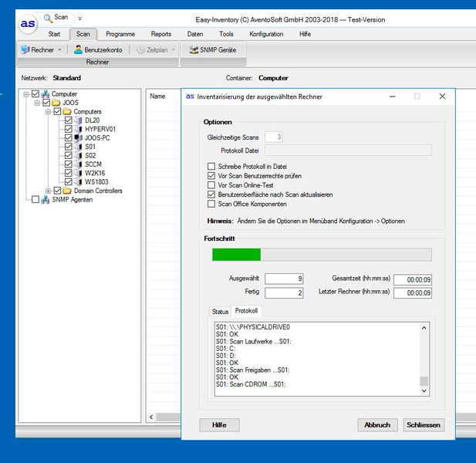Enable 'Vor Scan Online-Test' checkbox
Screen dimensions: 476x463
point(211,185)
